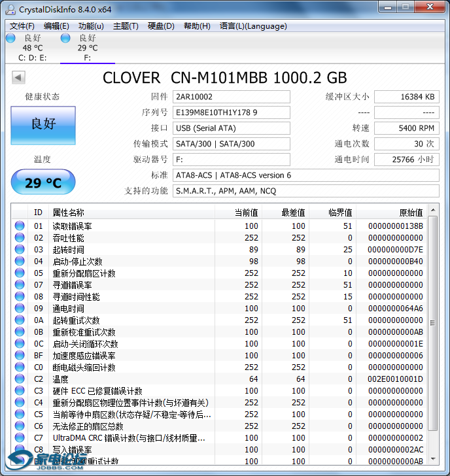Click status icon for 0B 重新校准重试次数
Screen dimensions: 450x476
coord(20,331)
